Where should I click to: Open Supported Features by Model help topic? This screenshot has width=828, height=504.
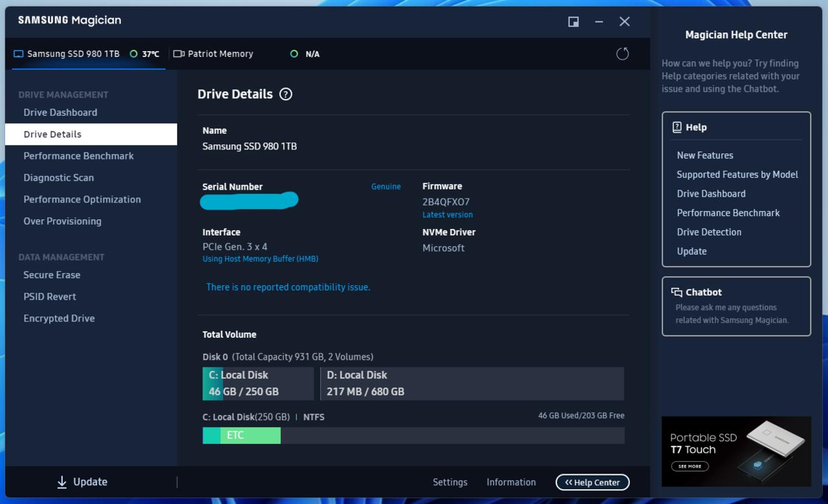[737, 175]
